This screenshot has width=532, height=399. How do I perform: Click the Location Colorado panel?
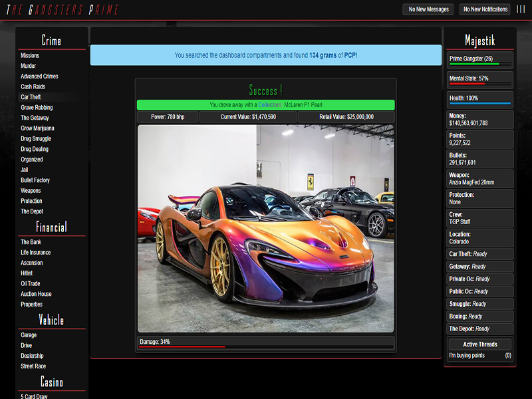(479, 238)
